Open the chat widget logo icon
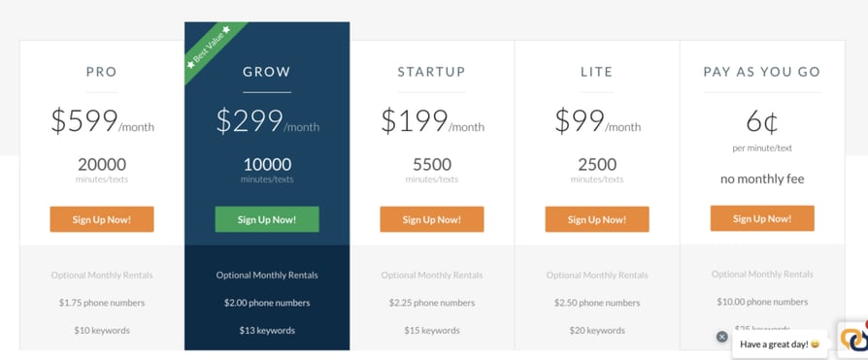 coord(853,339)
